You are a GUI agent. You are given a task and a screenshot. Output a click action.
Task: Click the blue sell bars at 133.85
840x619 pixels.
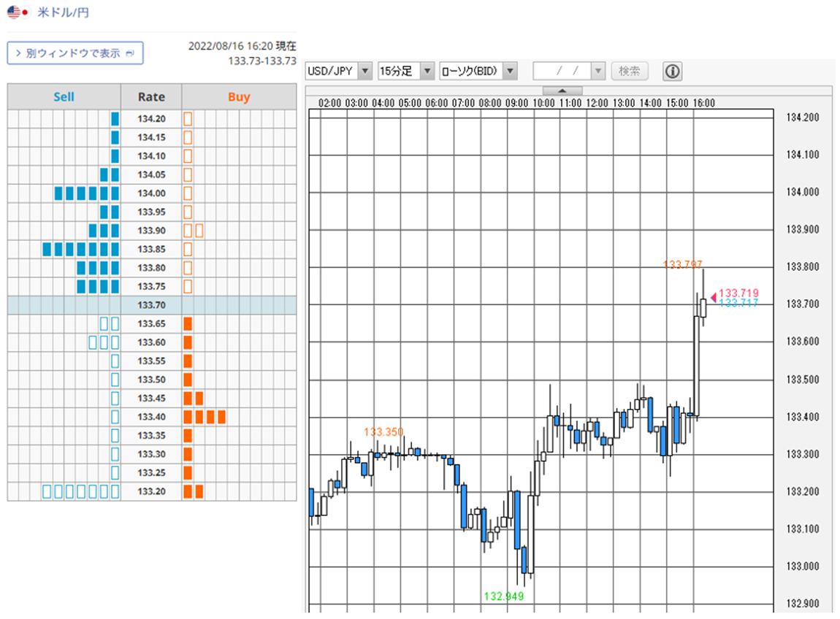81,249
